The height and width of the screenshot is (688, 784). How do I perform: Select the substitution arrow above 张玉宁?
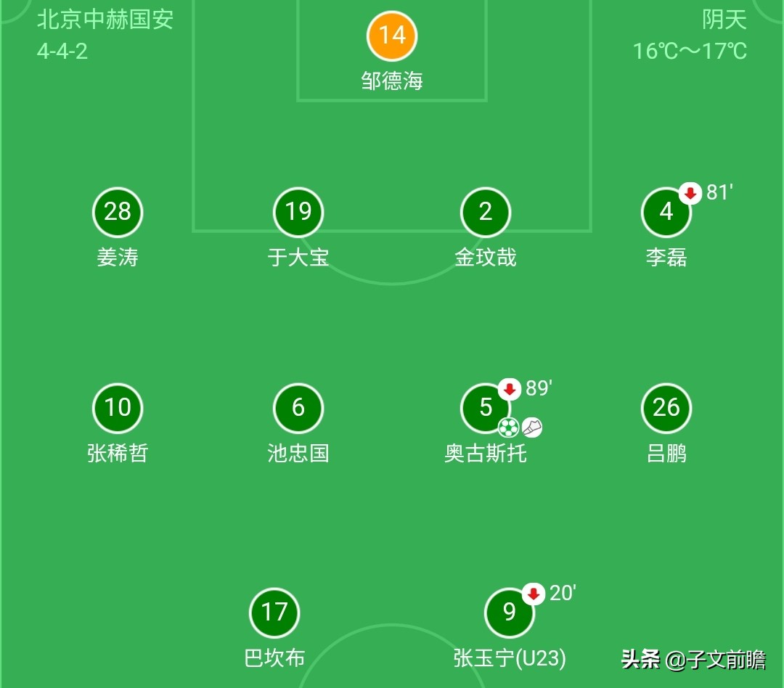(x=534, y=594)
